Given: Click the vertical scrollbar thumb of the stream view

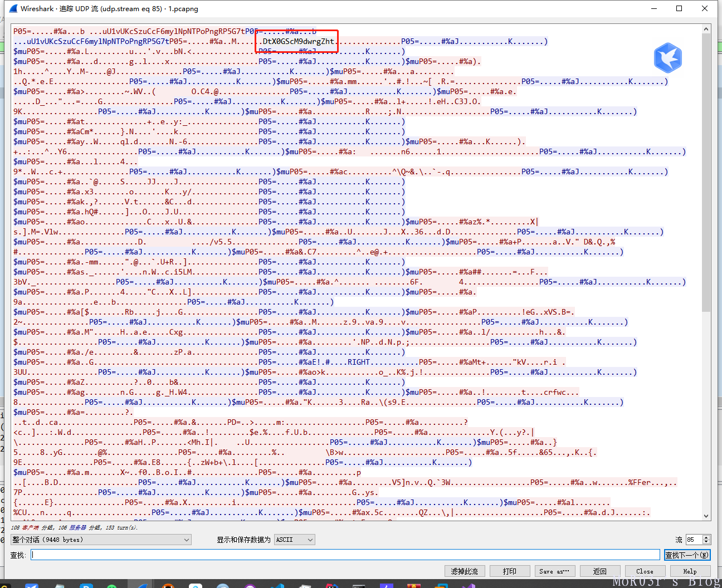Looking at the screenshot, I should point(706,173).
